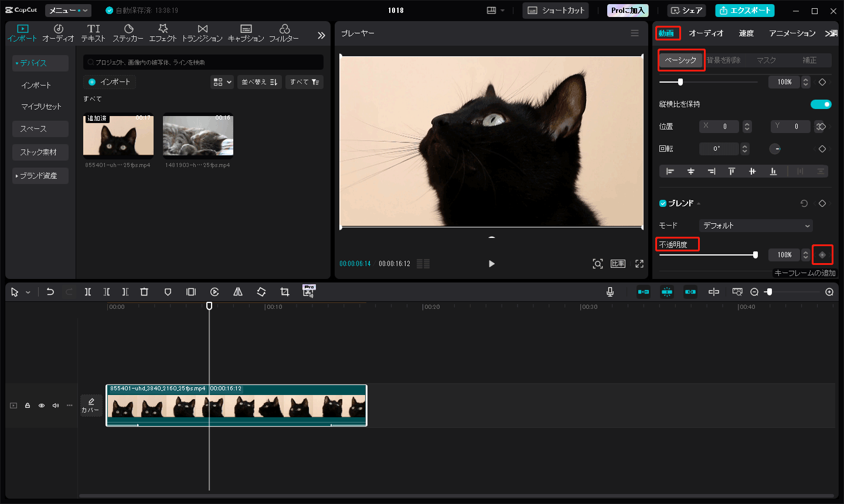The image size is (844, 504).
Task: Open テキスト media tab
Action: 93,33
